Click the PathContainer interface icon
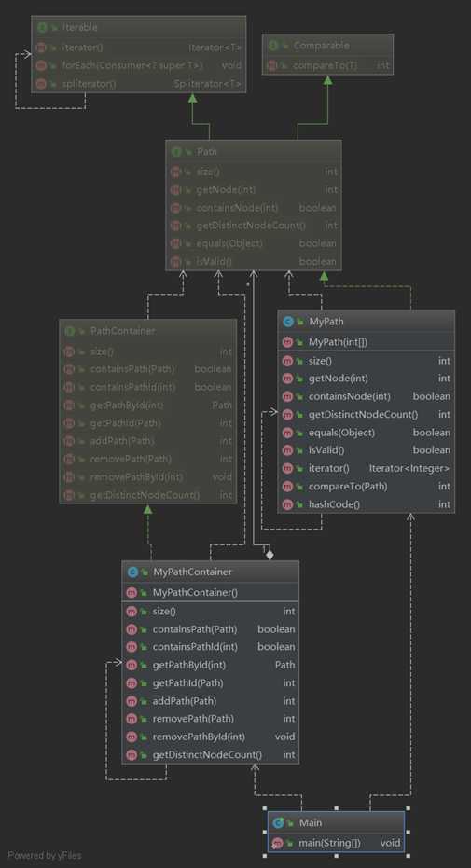The height and width of the screenshot is (868, 471). coord(70,330)
